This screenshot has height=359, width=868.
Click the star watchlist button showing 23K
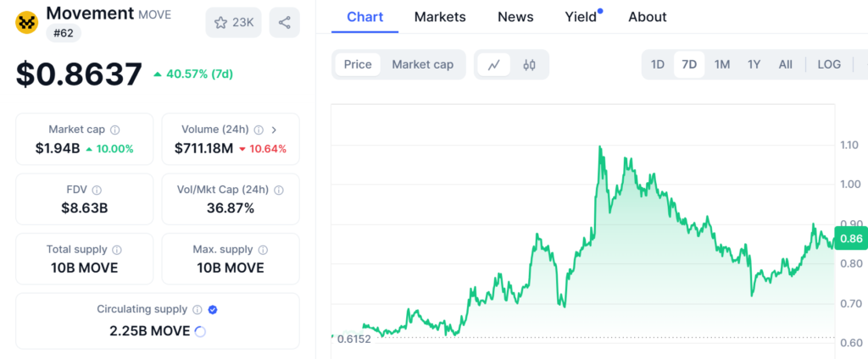(233, 23)
